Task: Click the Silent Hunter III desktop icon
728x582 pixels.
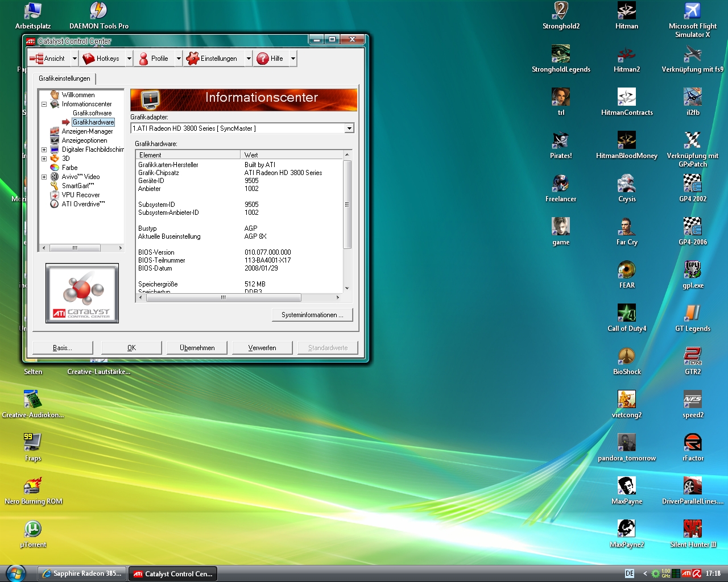Action: point(693,534)
